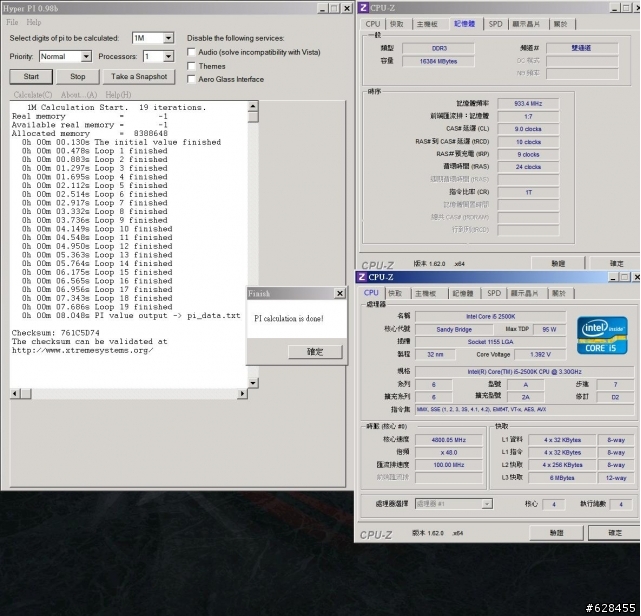
Task: Click 確定 button in upper CPU-Z window
Action: pyautogui.click(x=616, y=263)
